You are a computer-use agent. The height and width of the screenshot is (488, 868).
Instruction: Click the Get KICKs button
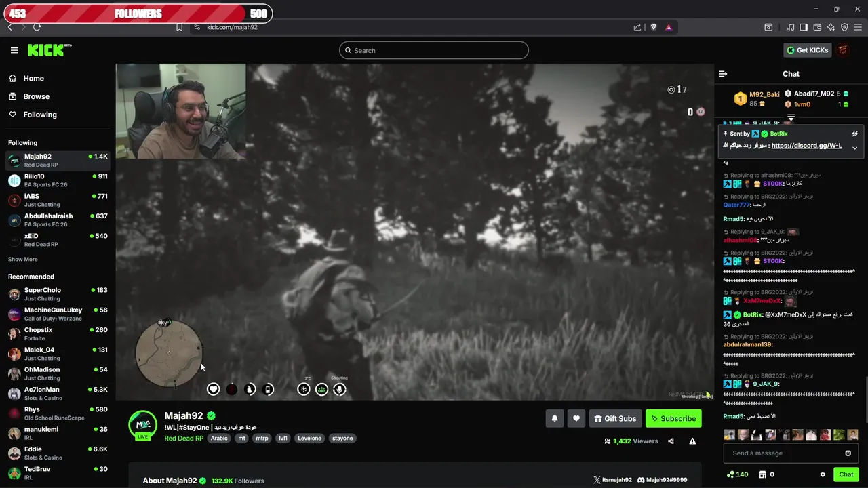[x=808, y=50]
